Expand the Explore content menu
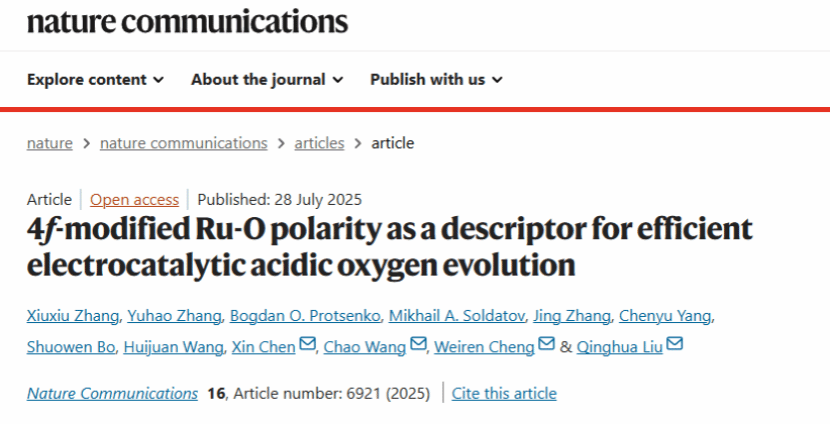The height and width of the screenshot is (424, 830). 96,79
